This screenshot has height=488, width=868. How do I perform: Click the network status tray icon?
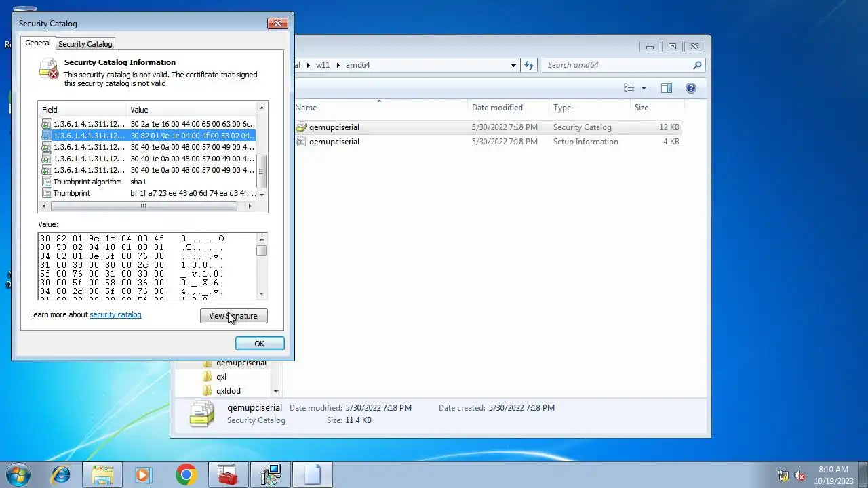(783, 475)
